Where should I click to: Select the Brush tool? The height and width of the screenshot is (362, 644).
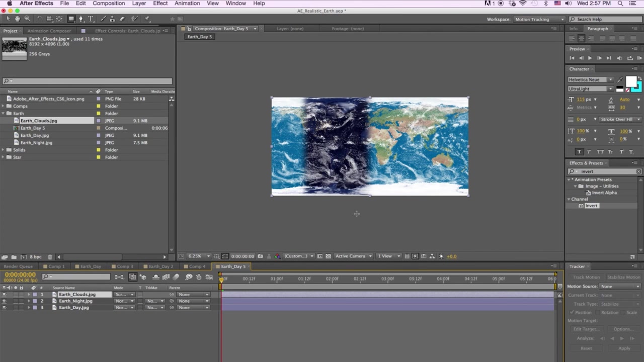(x=103, y=19)
